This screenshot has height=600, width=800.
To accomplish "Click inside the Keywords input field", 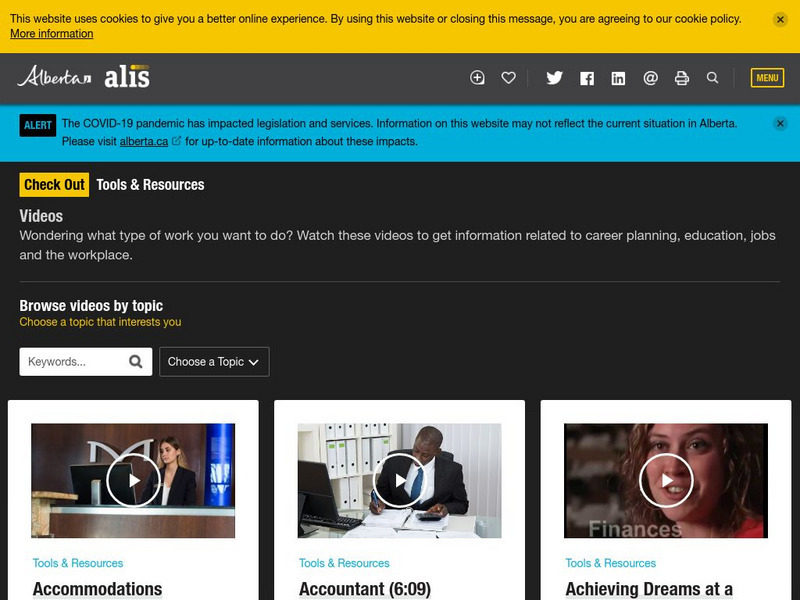I will click(70, 361).
